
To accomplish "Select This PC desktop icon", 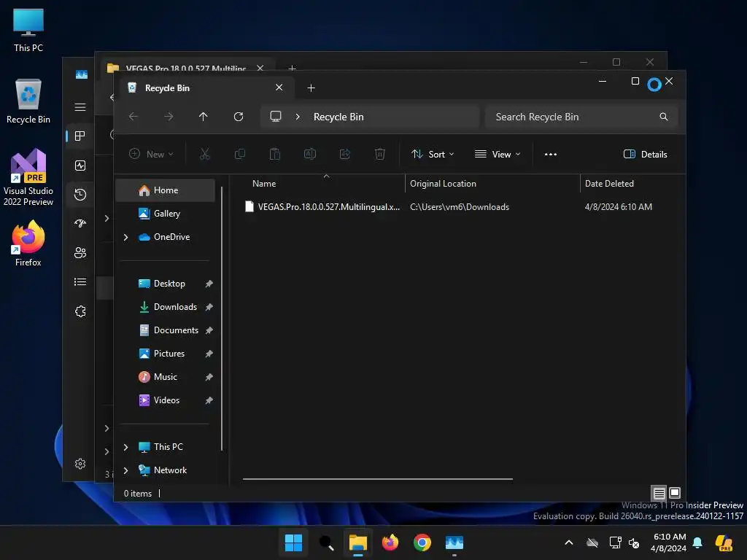I will click(x=28, y=30).
